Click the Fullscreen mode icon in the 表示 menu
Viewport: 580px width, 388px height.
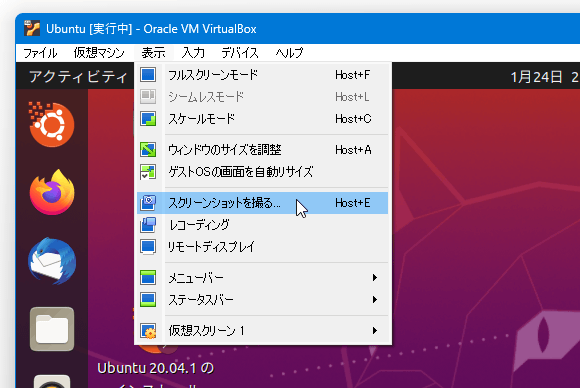coord(148,75)
